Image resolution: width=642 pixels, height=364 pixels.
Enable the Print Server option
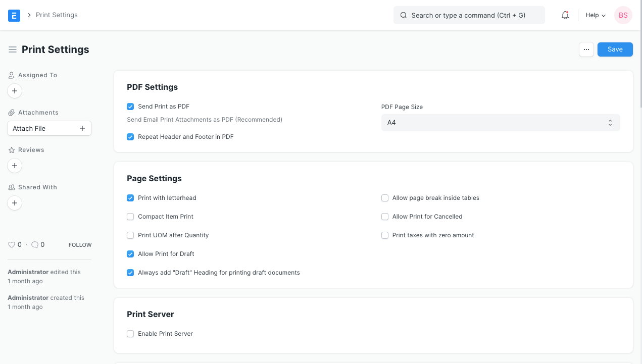pyautogui.click(x=130, y=334)
